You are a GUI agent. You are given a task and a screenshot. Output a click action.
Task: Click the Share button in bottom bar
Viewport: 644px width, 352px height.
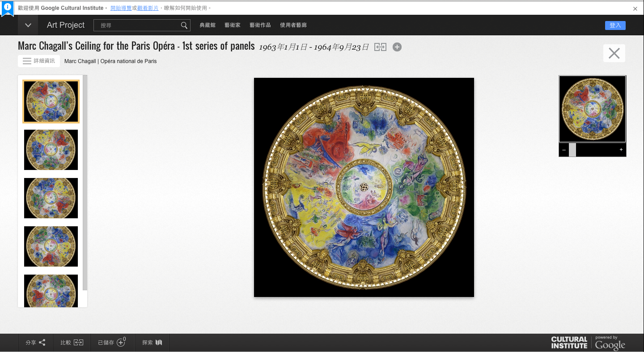[x=35, y=343]
